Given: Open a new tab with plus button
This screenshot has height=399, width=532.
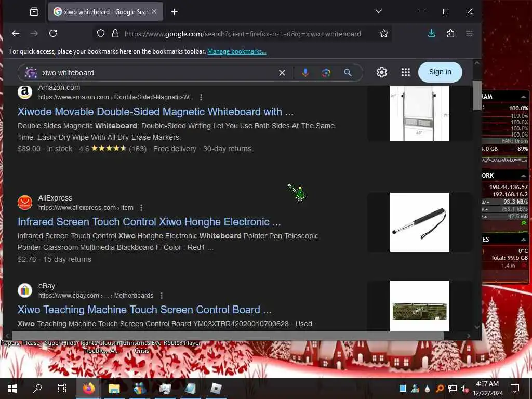Looking at the screenshot, I should pyautogui.click(x=175, y=12).
